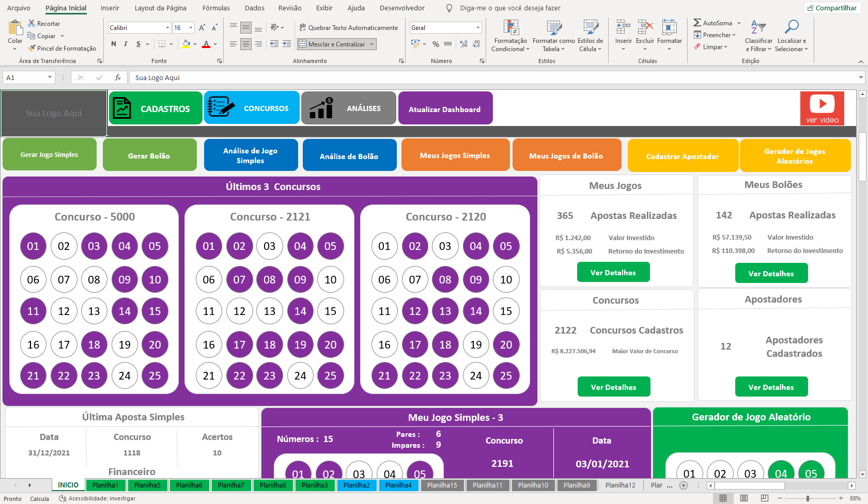Screen dimensions: 868x504
Task: Collapse the ribbon with the chevron
Action: (x=861, y=61)
